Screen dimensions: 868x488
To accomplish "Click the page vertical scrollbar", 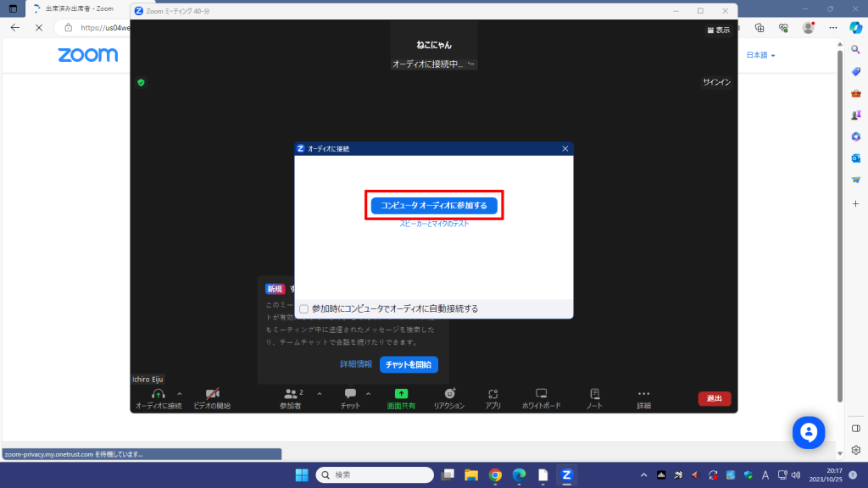I will tap(840, 227).
